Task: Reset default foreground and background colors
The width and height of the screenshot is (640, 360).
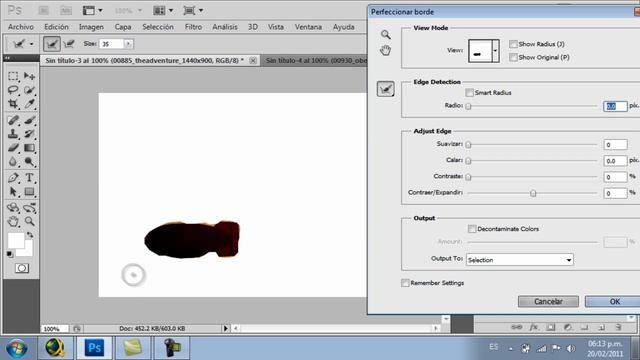Action: (x=10, y=254)
